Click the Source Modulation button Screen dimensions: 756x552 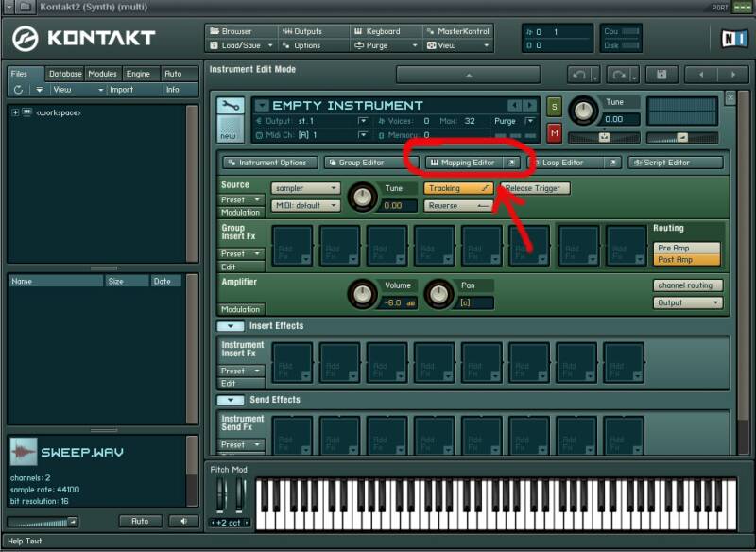tap(241, 213)
